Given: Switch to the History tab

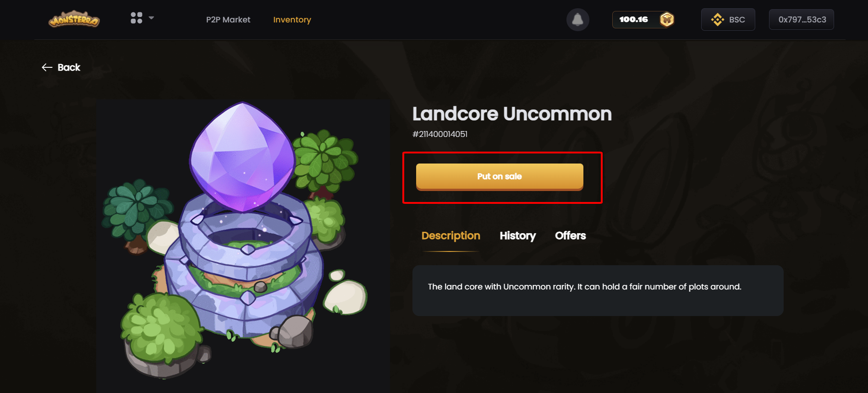Looking at the screenshot, I should click(x=517, y=235).
